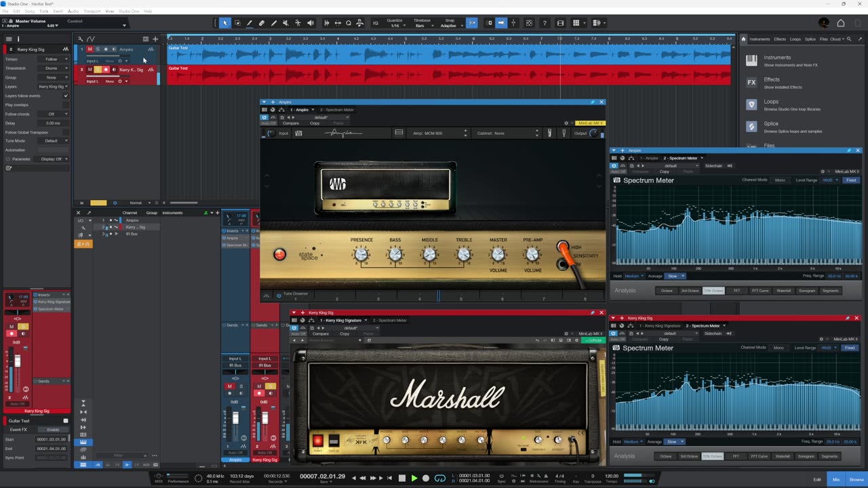This screenshot has height=488, width=868.
Task: Open the Browser Effects tab
Action: point(780,39)
